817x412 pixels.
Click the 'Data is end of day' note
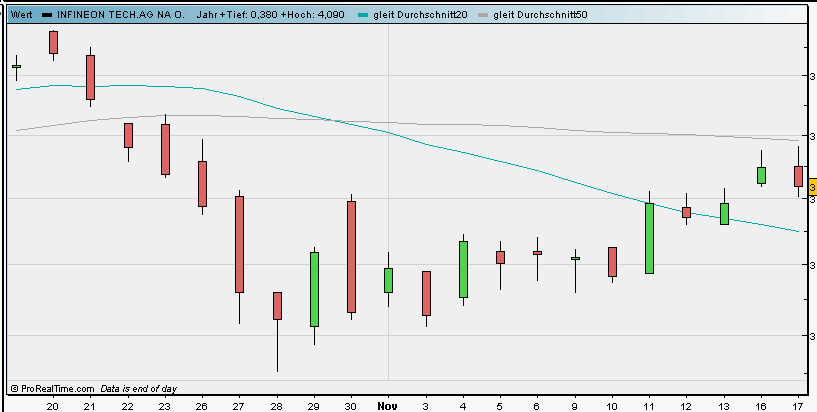pos(139,389)
